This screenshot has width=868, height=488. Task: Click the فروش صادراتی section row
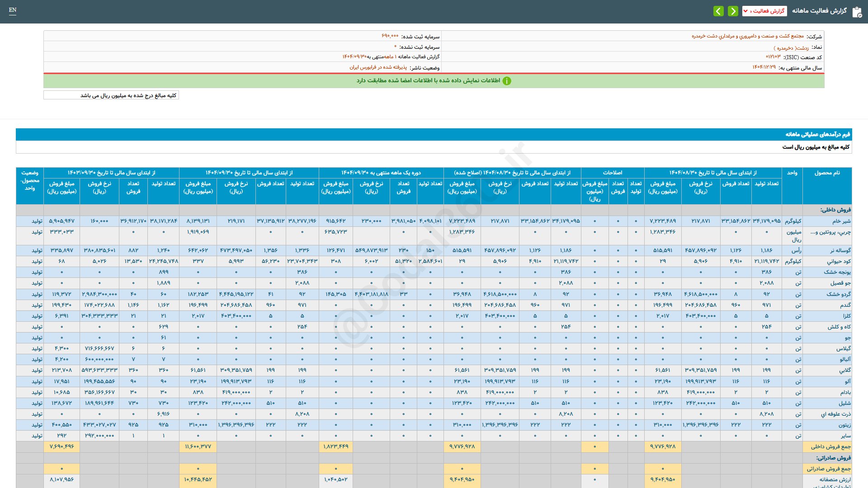(x=833, y=458)
